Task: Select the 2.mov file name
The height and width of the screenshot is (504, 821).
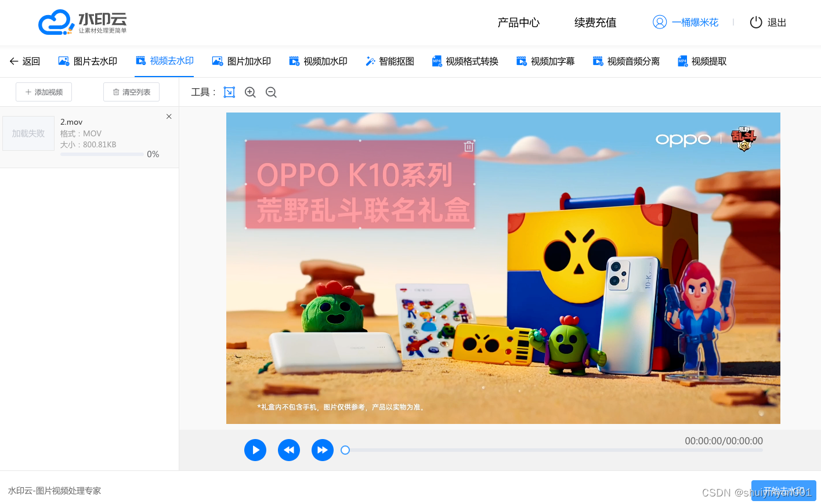Action: coord(71,122)
